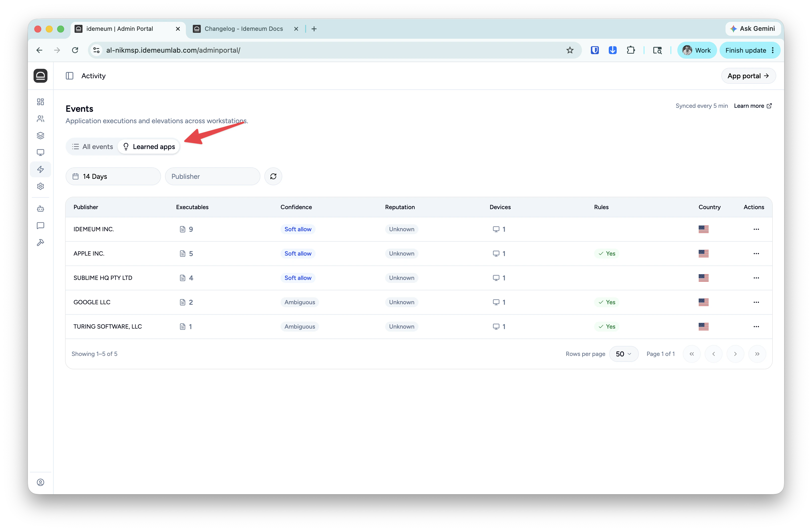Viewport: 812px width, 531px height.
Task: Select the Learned apps tab
Action: coord(149,147)
